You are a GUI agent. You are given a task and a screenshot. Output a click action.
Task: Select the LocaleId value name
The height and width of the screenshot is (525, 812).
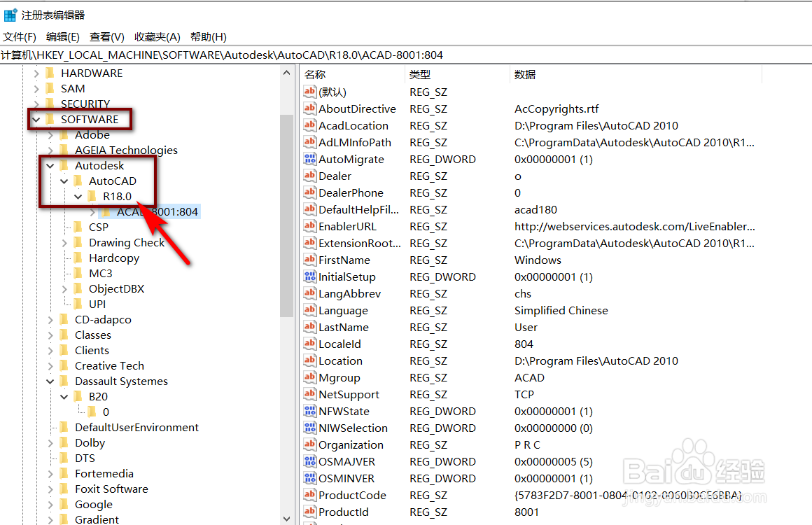coord(339,344)
